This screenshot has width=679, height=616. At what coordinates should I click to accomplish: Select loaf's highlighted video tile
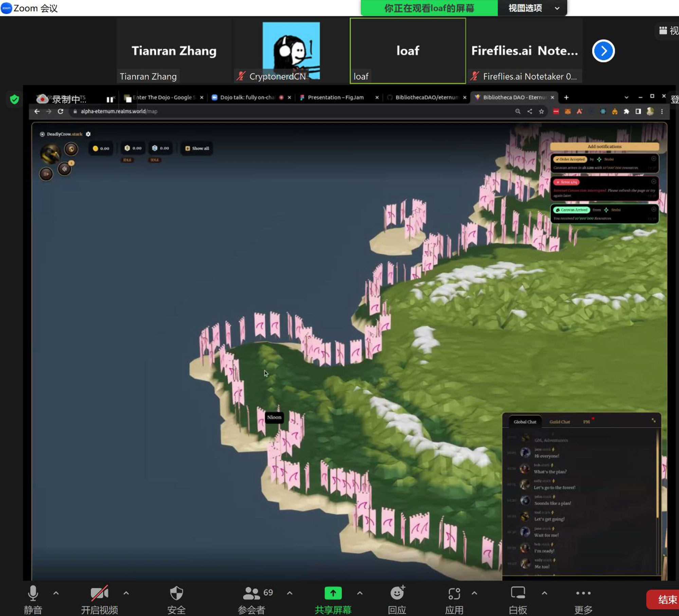pos(408,51)
